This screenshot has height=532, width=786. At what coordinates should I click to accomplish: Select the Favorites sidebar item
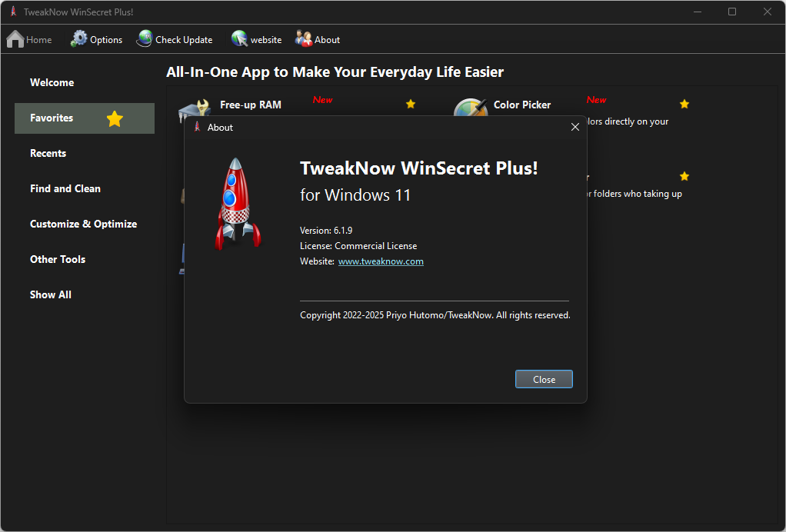pyautogui.click(x=85, y=118)
